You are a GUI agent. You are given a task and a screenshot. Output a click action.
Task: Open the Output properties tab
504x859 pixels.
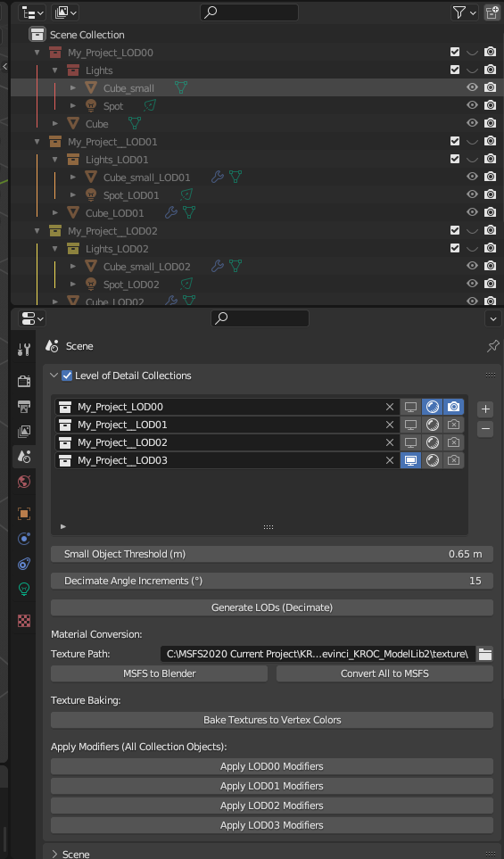(x=23, y=406)
